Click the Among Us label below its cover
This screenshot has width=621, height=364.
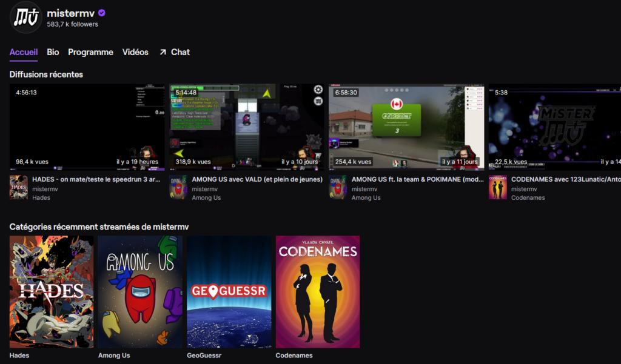point(114,356)
